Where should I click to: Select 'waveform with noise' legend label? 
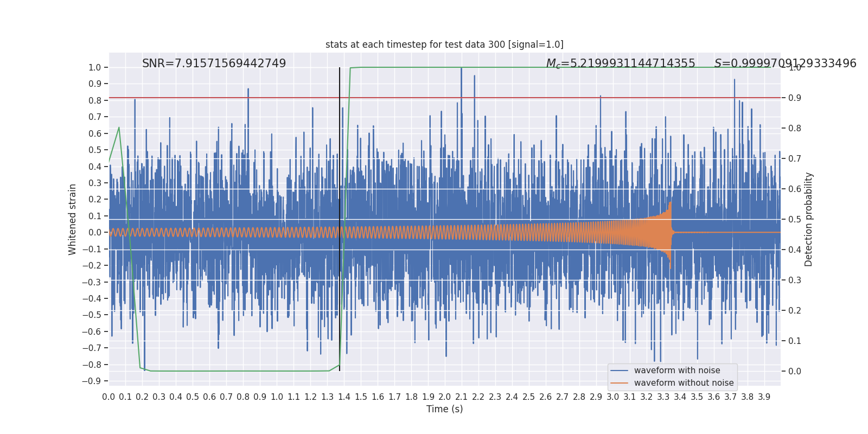coord(677,371)
